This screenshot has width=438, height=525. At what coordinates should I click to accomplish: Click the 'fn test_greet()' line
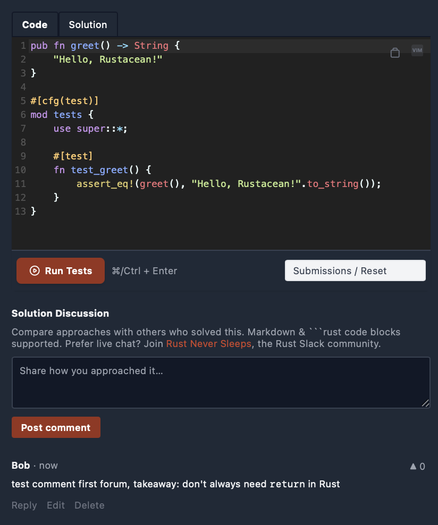click(102, 170)
